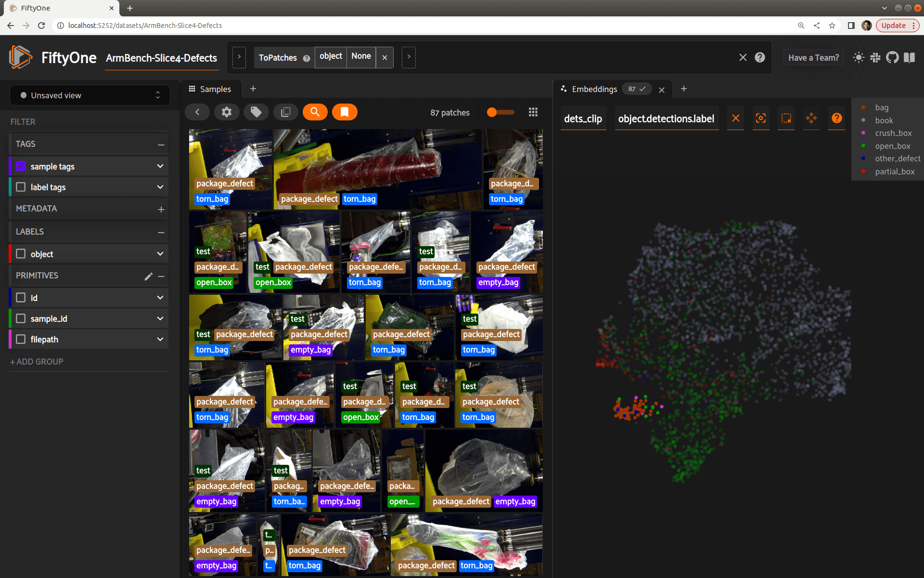The image size is (924, 578).
Task: Click the tag samples icon
Action: (256, 112)
